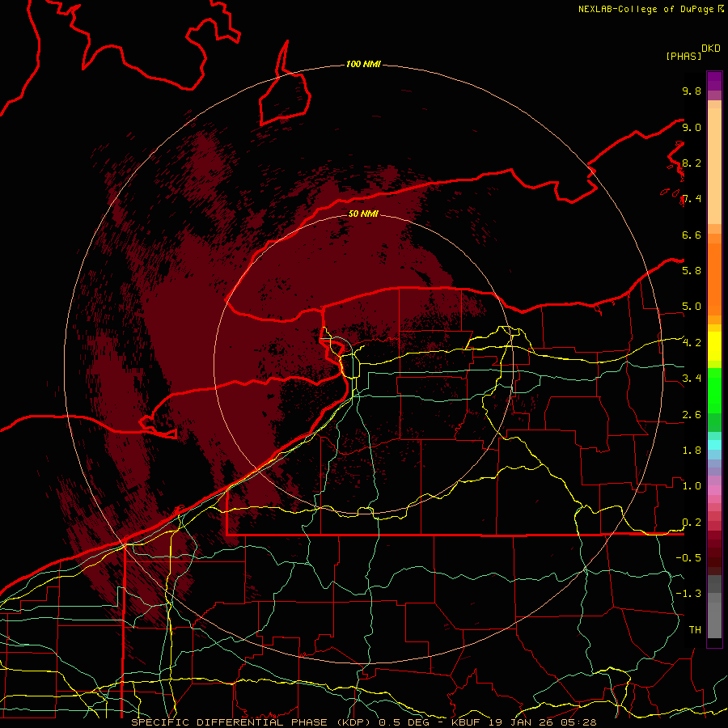Click the 8.2 value on the color scale
Image resolution: width=728 pixels, height=728 pixels.
tap(692, 163)
